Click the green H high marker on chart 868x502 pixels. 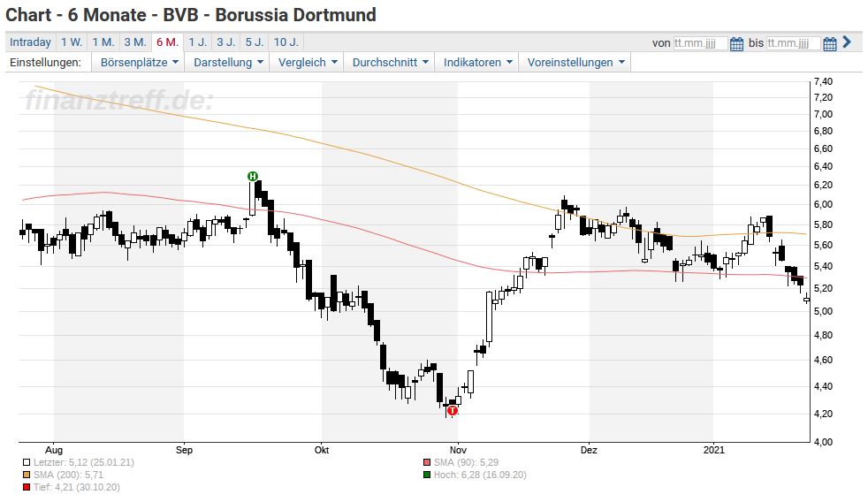[253, 177]
